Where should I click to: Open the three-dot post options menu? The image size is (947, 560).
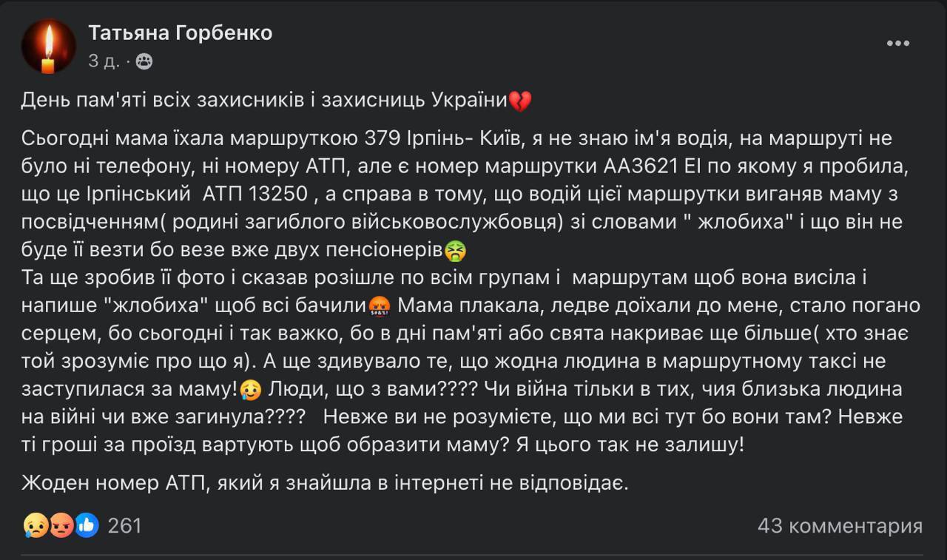[x=897, y=44]
